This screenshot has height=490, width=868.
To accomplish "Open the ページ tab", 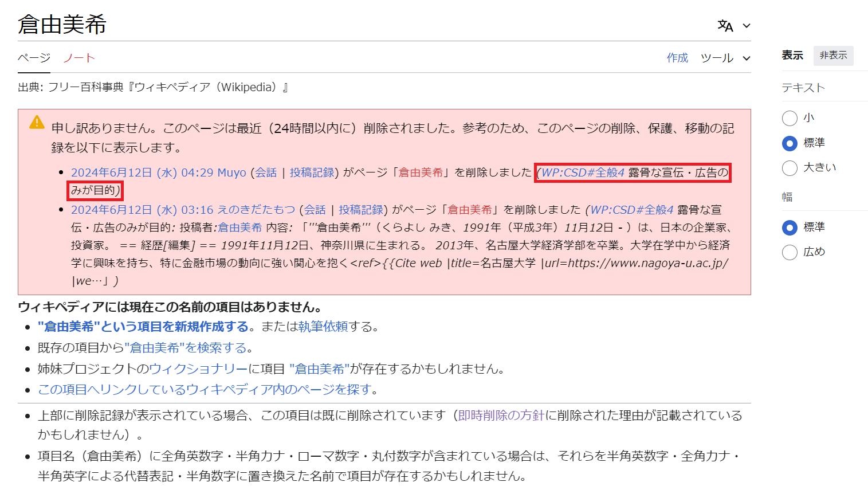I will [34, 58].
